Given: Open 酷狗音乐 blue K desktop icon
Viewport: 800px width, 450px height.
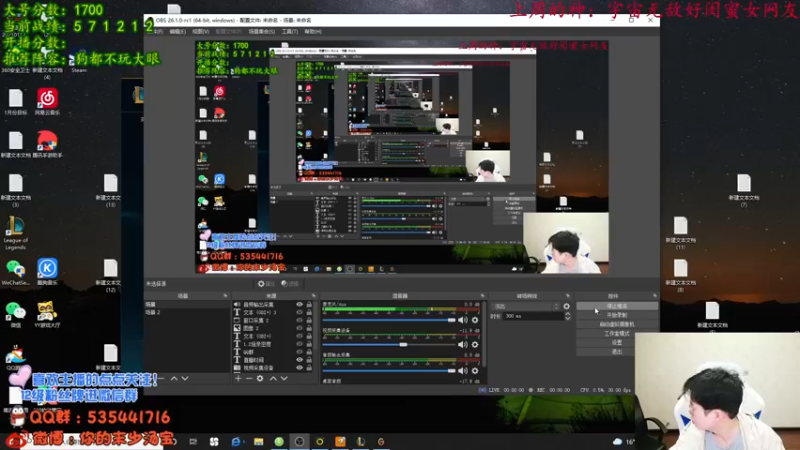Looking at the screenshot, I should [x=47, y=271].
